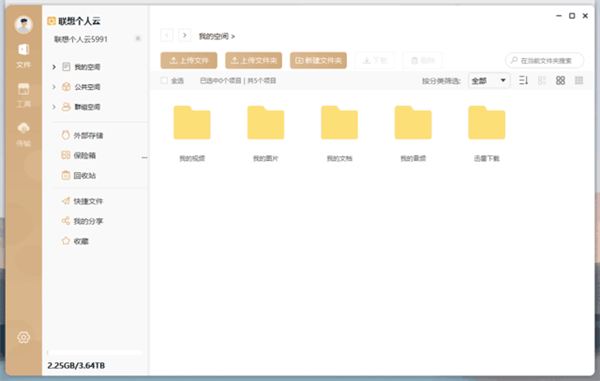Image resolution: width=600 pixels, height=381 pixels.
Task: Maximize the cloud app window
Action: [572, 16]
